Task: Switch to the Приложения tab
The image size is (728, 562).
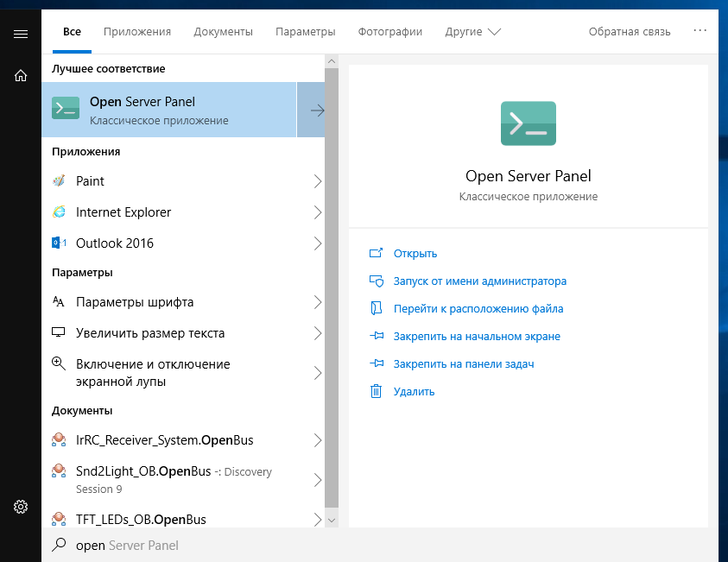Action: point(137,32)
